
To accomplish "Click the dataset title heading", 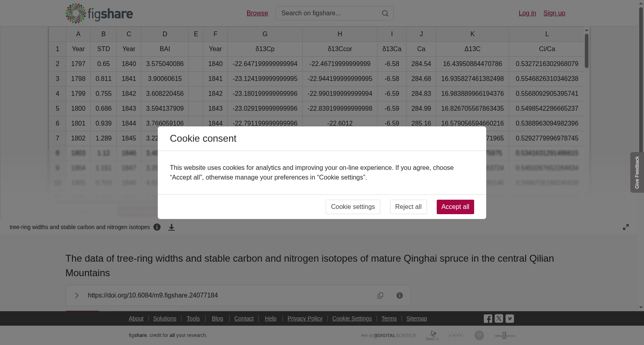I will click(x=310, y=266).
